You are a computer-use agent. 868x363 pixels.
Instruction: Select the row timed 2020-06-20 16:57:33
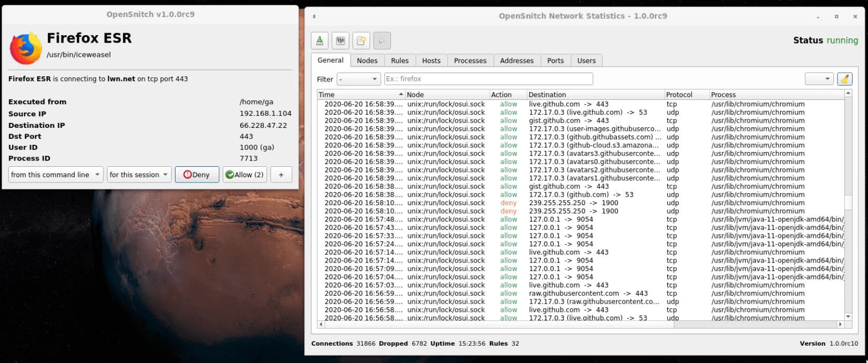[x=581, y=236]
